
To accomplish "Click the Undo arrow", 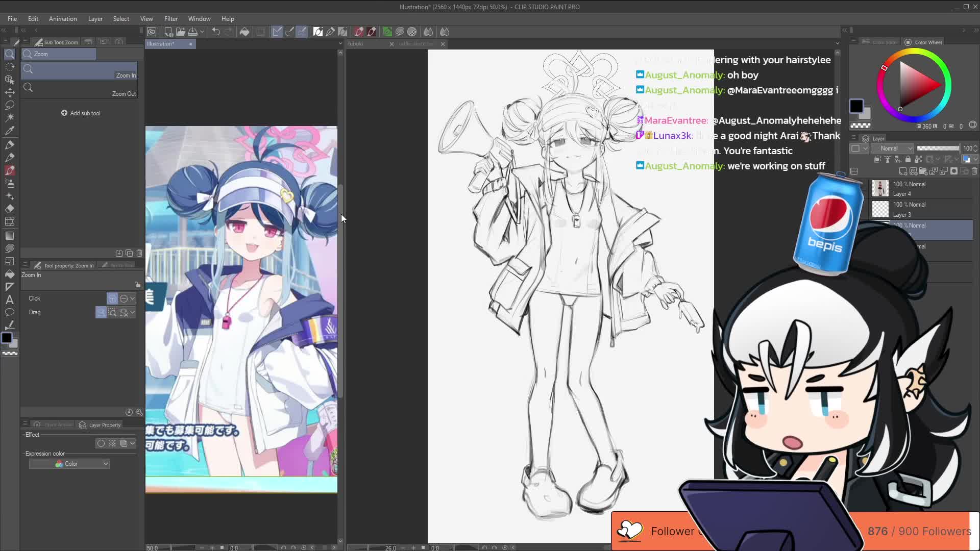I will click(x=216, y=32).
